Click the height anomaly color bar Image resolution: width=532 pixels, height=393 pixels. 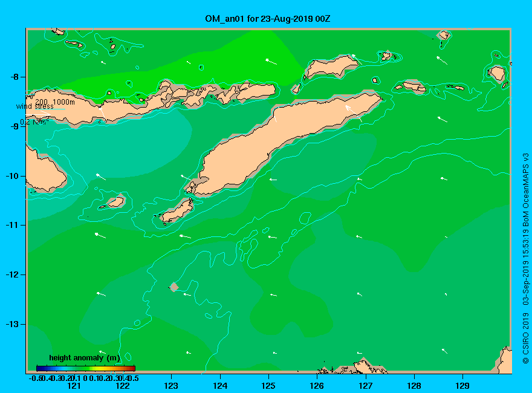point(86,368)
